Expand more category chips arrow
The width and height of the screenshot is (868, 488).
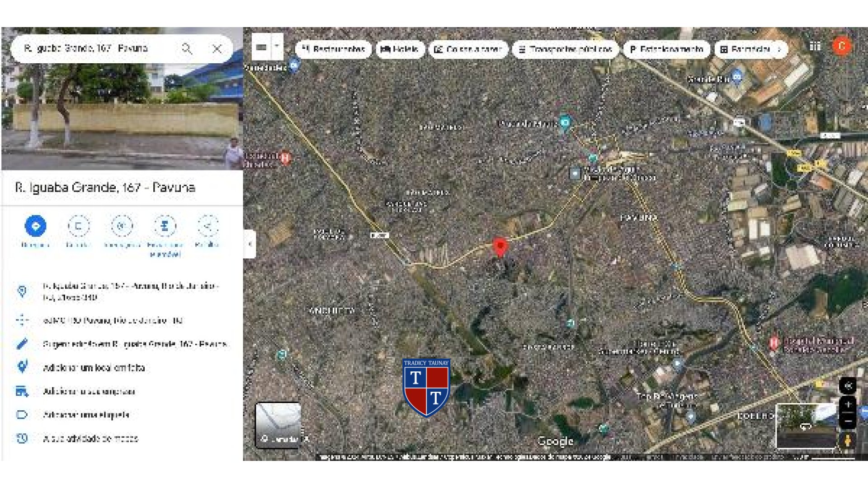pos(779,49)
